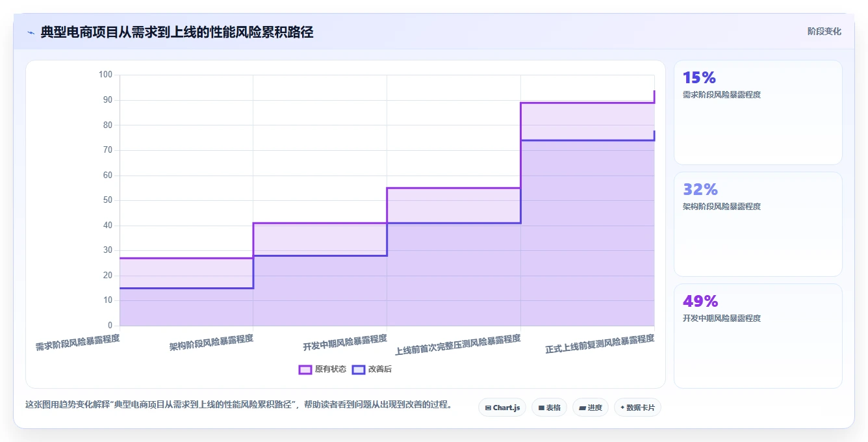Select the 数据卡片 tag
Image resolution: width=868 pixels, height=442 pixels.
(x=637, y=408)
